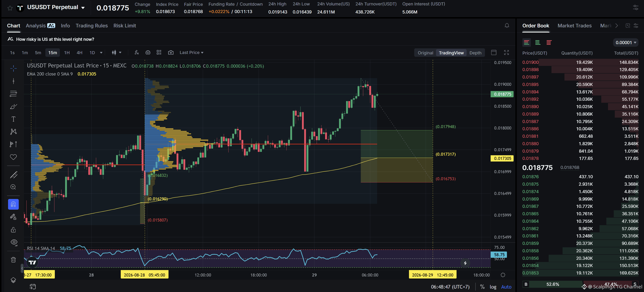Viewport: 644px width, 292px height.
Task: Toggle stay in drawing mode
Action: point(14,217)
